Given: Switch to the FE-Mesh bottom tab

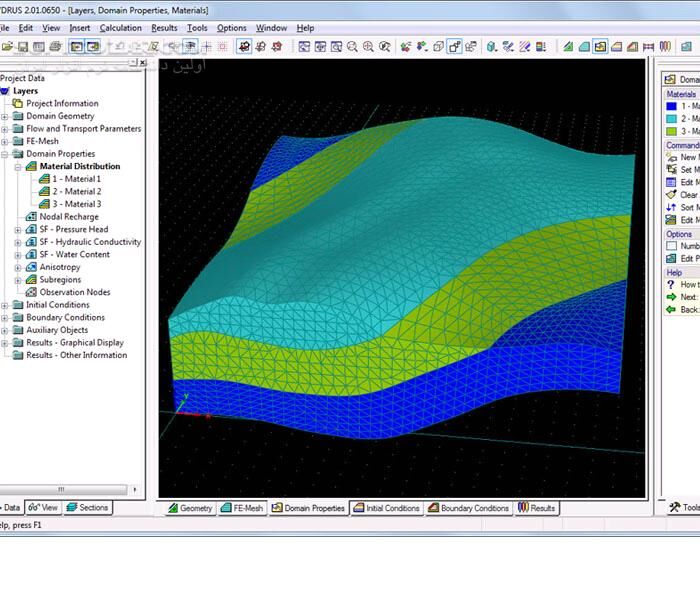Looking at the screenshot, I should (241, 508).
